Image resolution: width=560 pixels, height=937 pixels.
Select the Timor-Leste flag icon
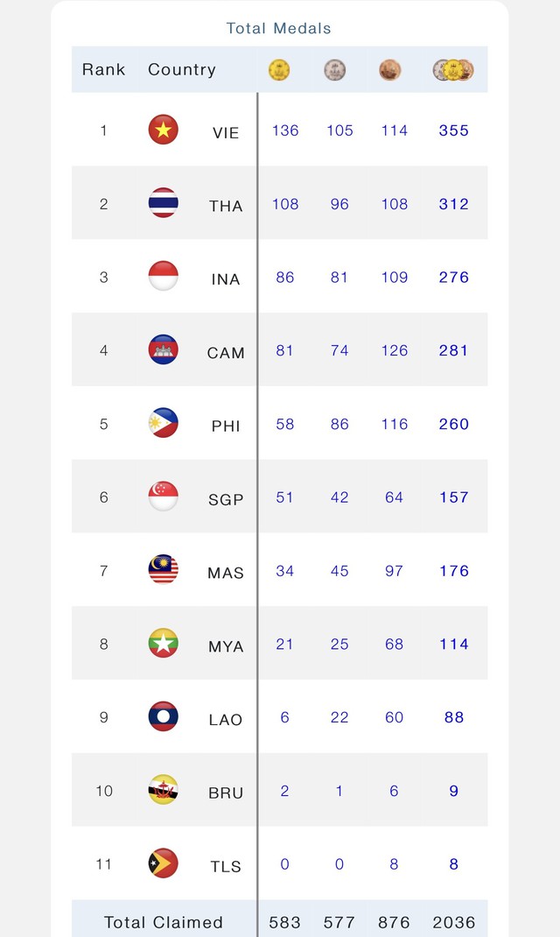coord(163,863)
